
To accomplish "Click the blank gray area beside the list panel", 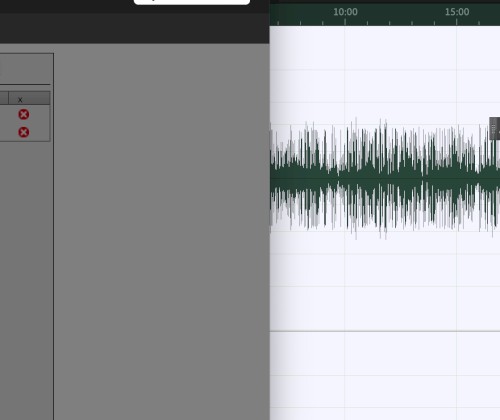I will 162,232.
